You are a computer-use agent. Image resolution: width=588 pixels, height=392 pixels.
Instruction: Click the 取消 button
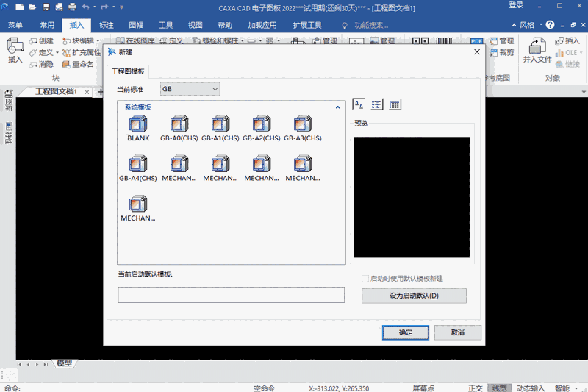tap(457, 332)
